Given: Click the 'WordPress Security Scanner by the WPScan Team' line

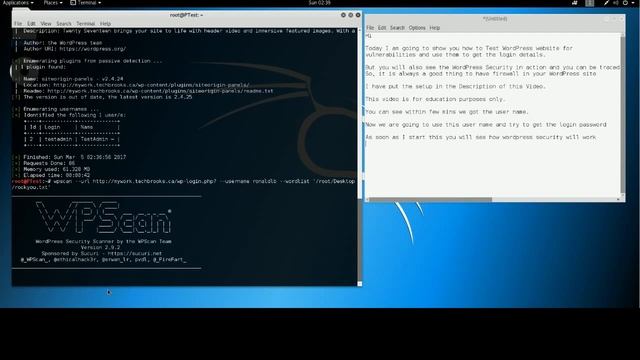Looking at the screenshot, I should 104,242.
